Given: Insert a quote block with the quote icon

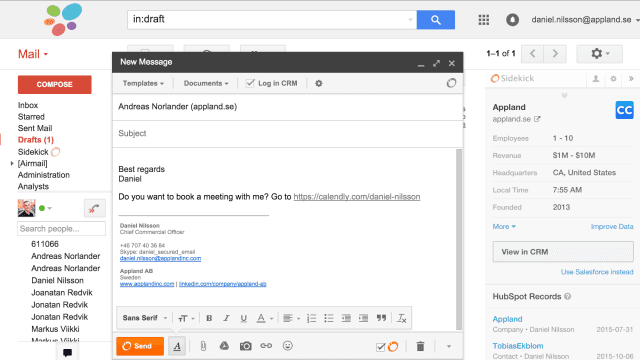Looking at the screenshot, I should click(x=381, y=318).
